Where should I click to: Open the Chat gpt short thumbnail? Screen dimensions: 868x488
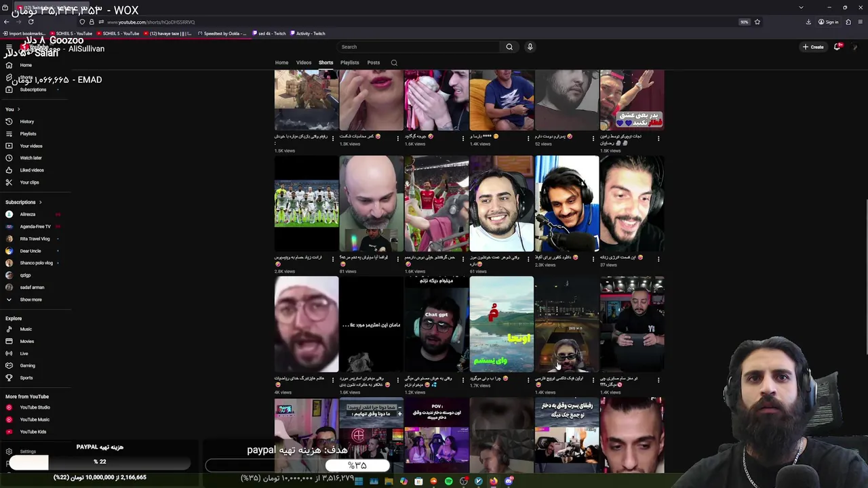pos(437,324)
